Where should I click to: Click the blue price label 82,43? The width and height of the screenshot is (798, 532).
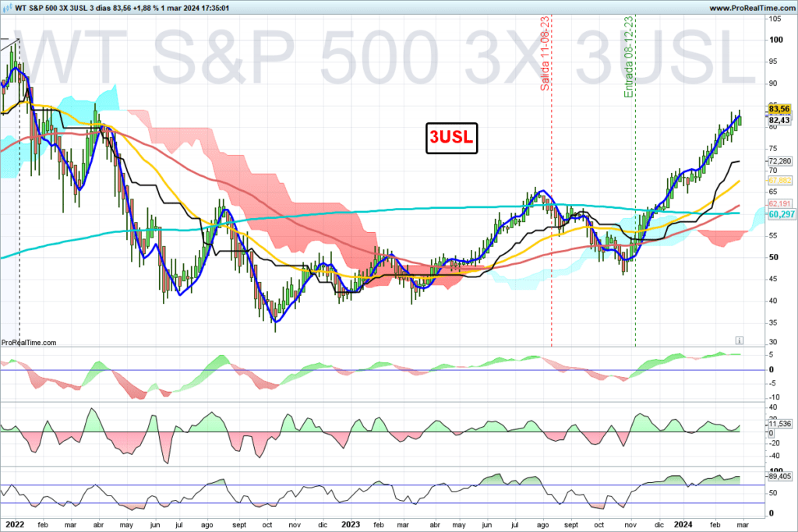coord(779,120)
